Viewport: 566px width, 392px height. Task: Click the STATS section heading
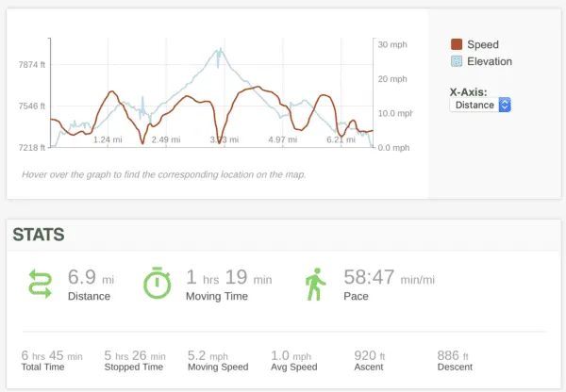(x=39, y=235)
